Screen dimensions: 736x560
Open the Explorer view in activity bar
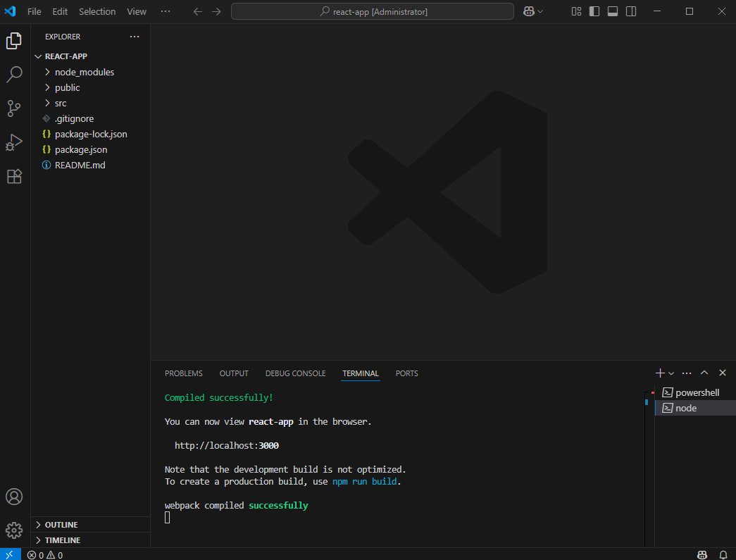14,42
